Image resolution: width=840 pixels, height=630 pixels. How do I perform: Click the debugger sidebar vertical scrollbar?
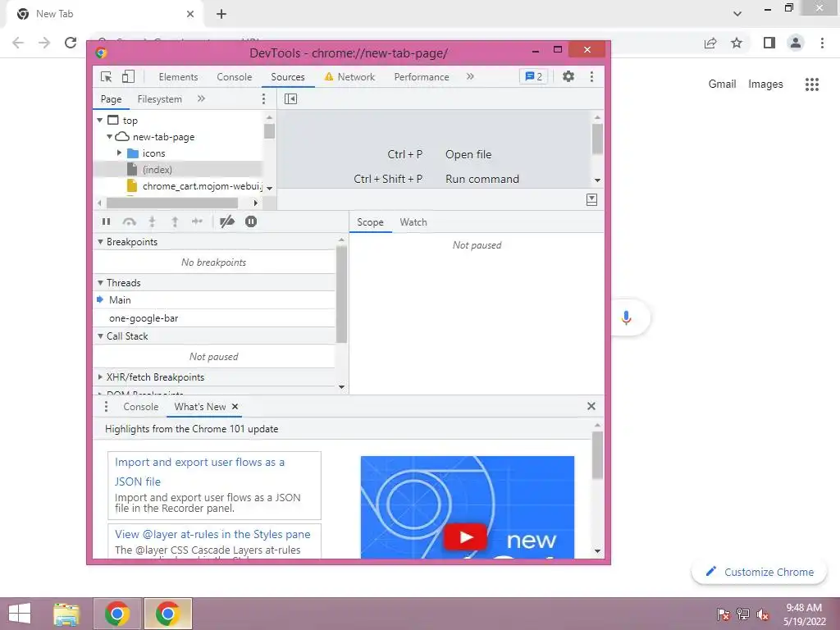341,294
